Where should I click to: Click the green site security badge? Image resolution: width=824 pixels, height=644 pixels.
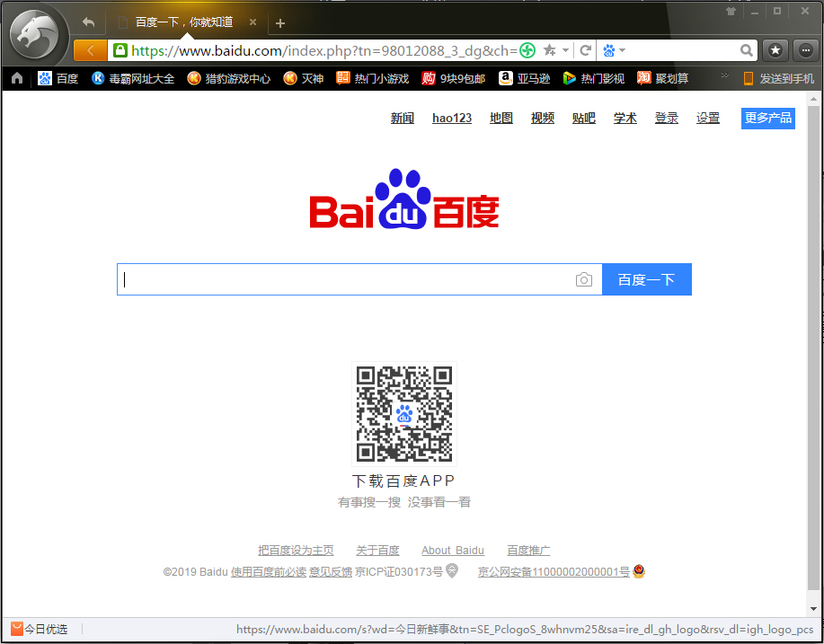120,51
